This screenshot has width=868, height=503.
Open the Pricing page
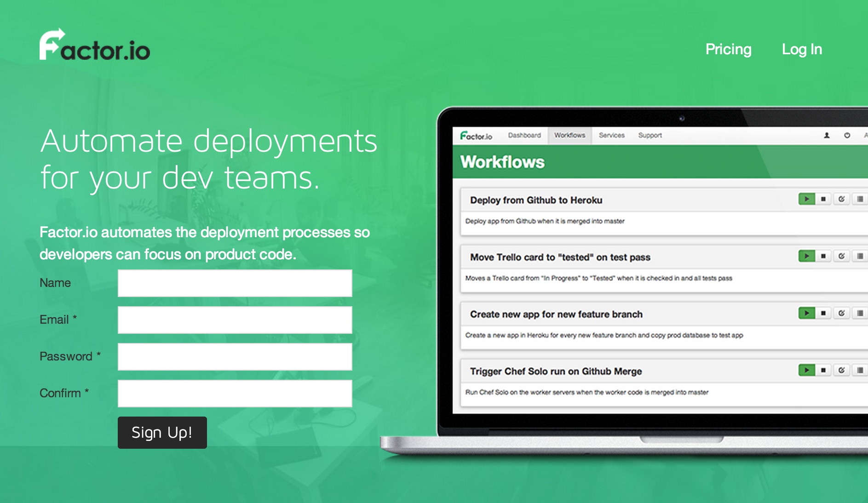coord(728,49)
